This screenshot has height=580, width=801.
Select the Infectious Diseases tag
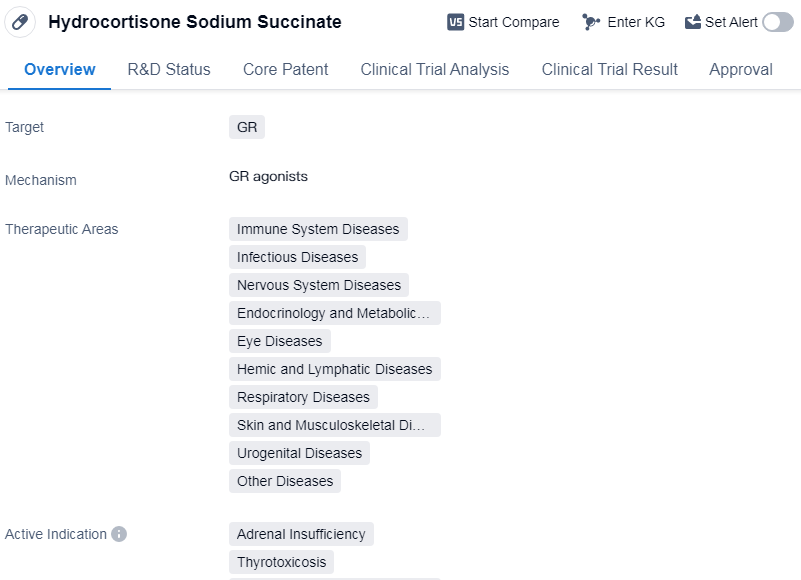coord(297,257)
